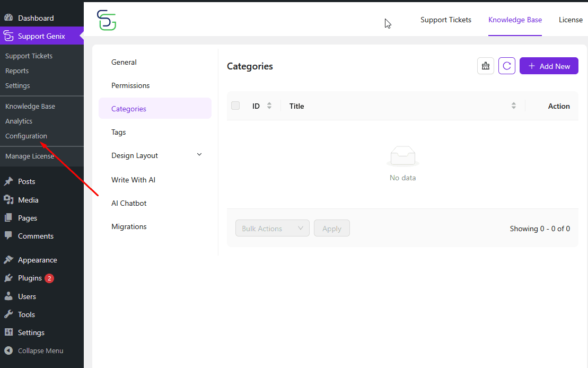The width and height of the screenshot is (588, 368).
Task: Switch to the Support Tickets tab
Action: [x=445, y=20]
